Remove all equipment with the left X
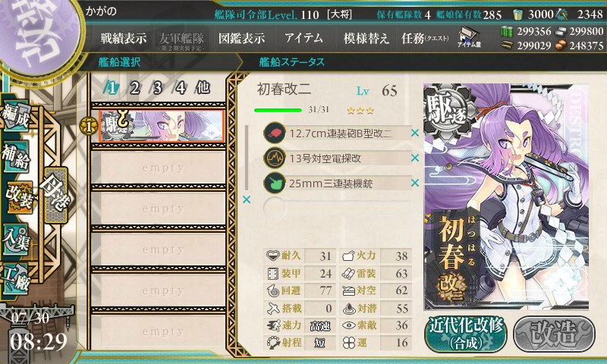Screen dimensions: 607x364 click(246, 199)
